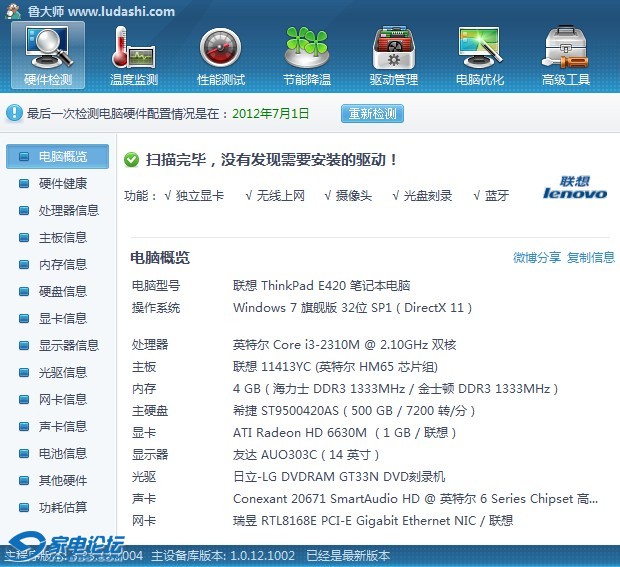Click the icon beside 电脑概览 in sidebar
The height and width of the screenshot is (567, 620).
(24, 157)
